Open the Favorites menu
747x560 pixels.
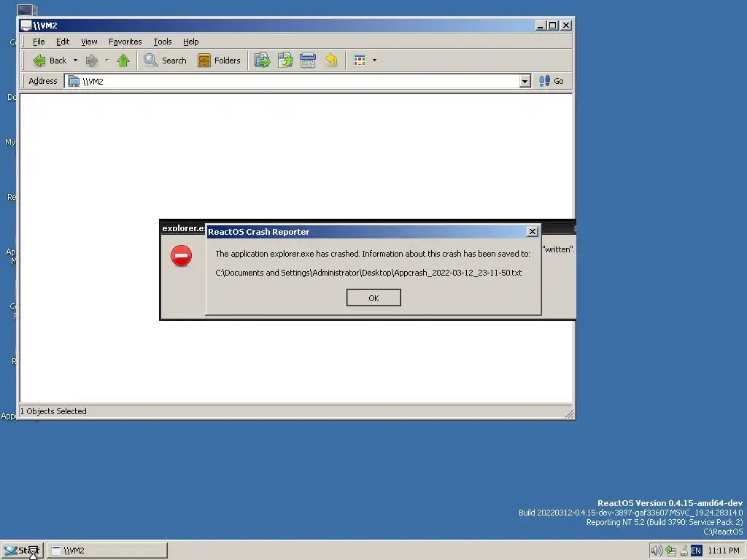[125, 42]
